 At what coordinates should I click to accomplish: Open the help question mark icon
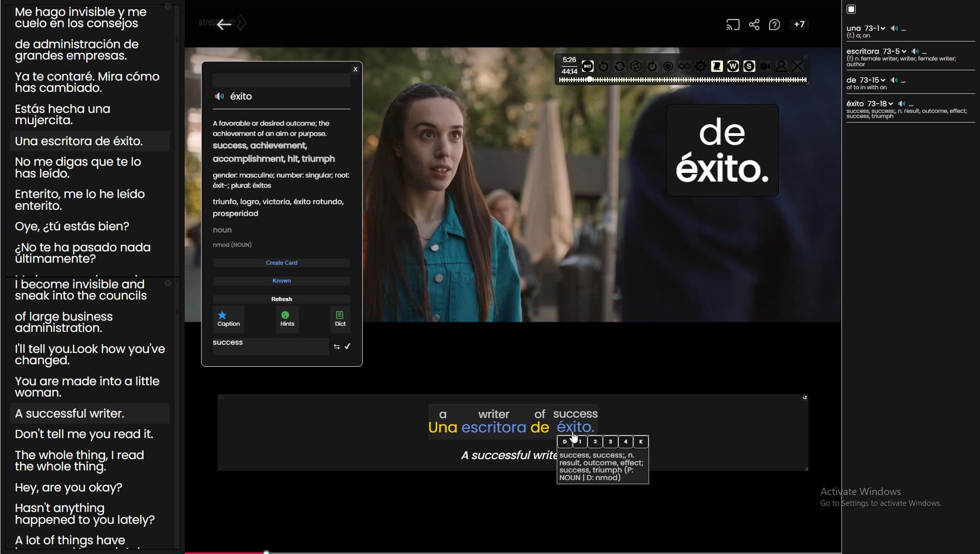[x=774, y=25]
